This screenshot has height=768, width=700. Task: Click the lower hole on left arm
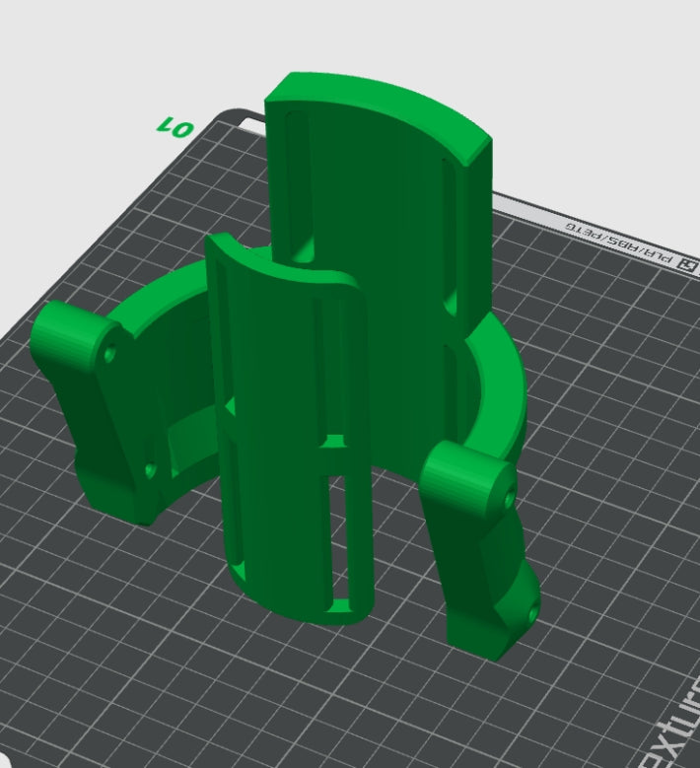tap(149, 471)
